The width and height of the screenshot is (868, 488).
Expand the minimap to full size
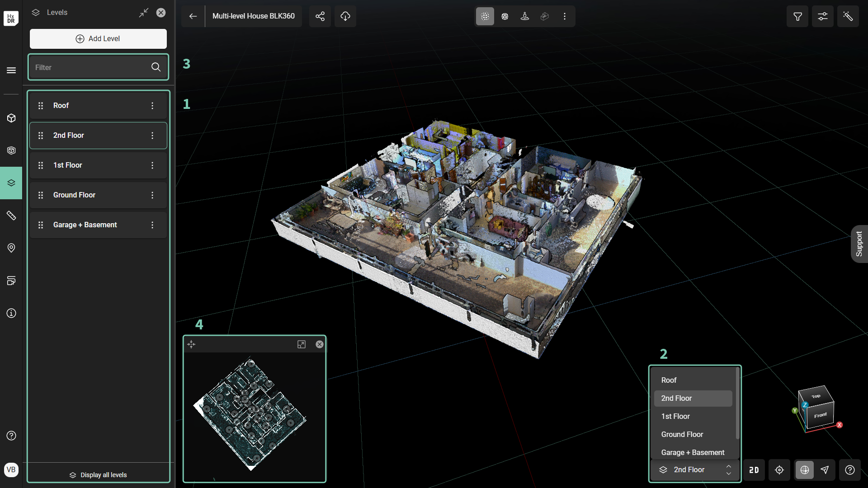(302, 344)
